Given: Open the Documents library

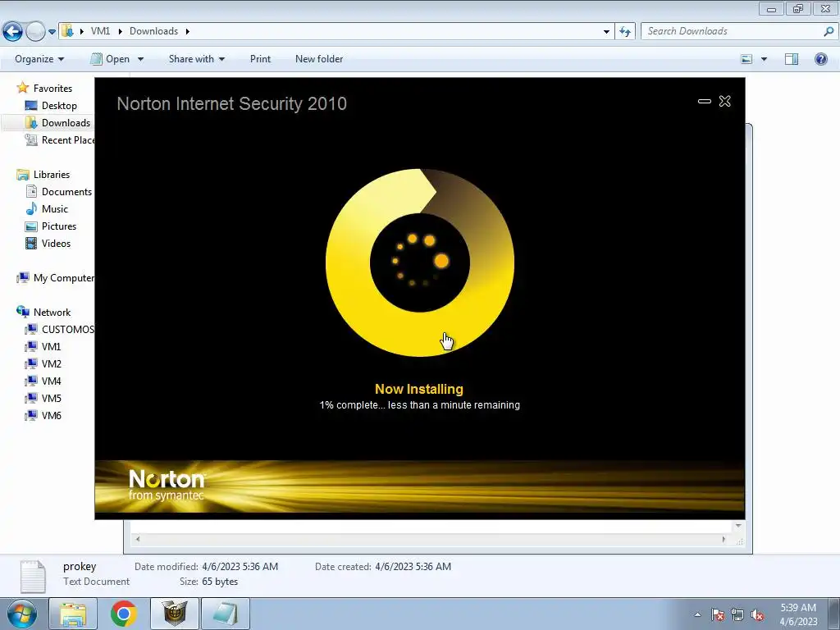Looking at the screenshot, I should point(66,192).
